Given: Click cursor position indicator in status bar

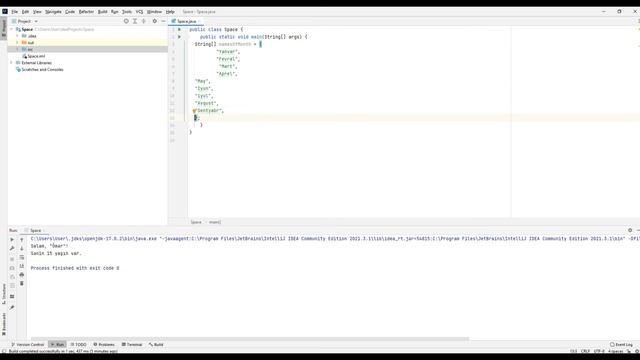Looking at the screenshot, I should point(573,351).
